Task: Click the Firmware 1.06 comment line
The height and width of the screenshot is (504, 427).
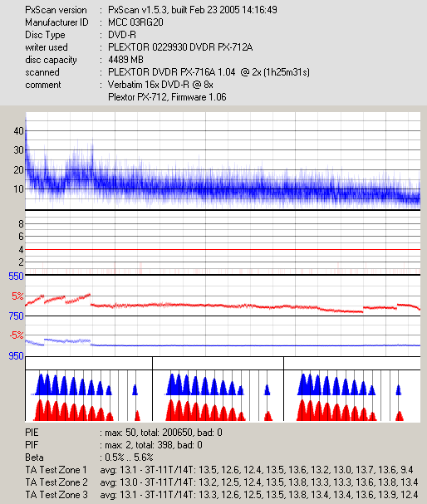Action: [x=167, y=97]
